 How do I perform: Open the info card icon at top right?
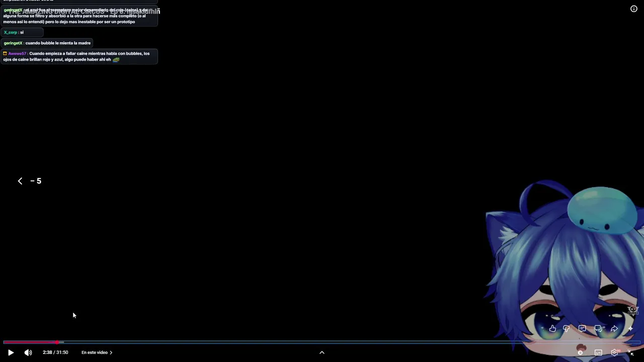point(634,9)
